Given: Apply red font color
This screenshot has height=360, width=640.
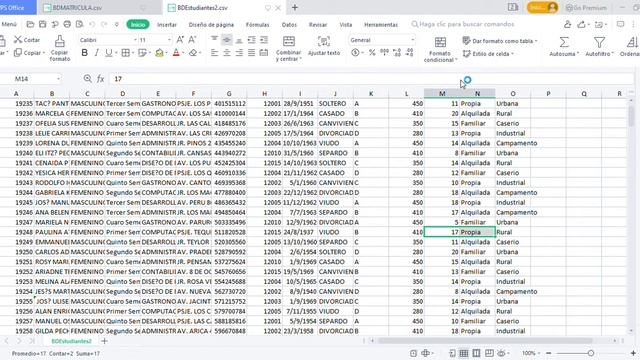Looking at the screenshot, I should [x=176, y=53].
